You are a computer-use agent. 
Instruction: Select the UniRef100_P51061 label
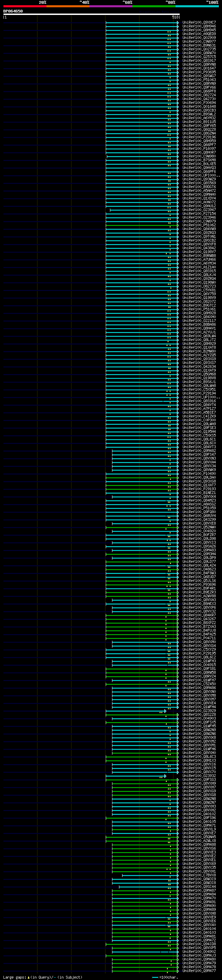(199, 309)
